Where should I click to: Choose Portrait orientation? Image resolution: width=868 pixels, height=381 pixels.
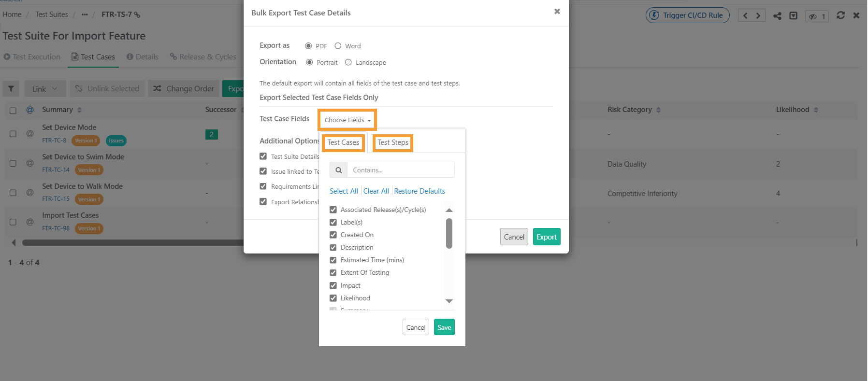coord(309,62)
